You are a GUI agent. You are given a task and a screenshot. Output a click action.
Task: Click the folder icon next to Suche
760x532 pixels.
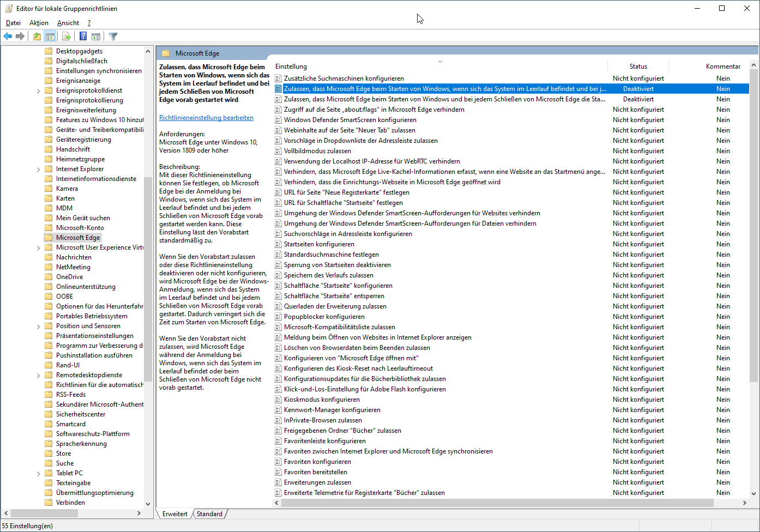49,463
